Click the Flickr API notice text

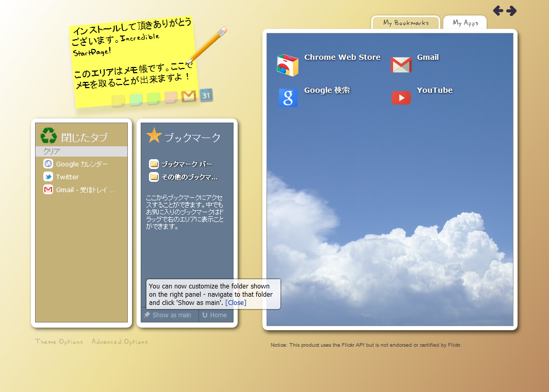[x=366, y=345]
